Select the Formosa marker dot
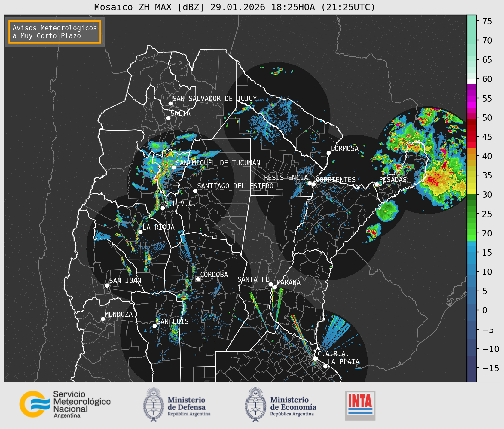Viewport: 504px width, 429px height. [x=328, y=153]
